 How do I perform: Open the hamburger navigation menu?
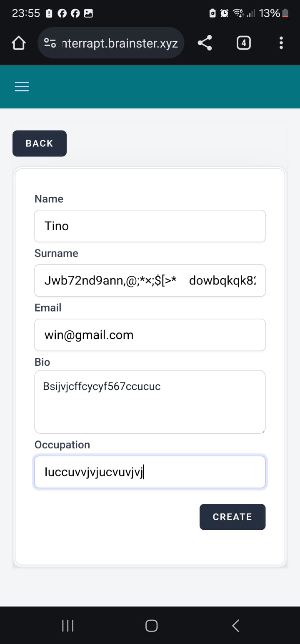pyautogui.click(x=22, y=86)
